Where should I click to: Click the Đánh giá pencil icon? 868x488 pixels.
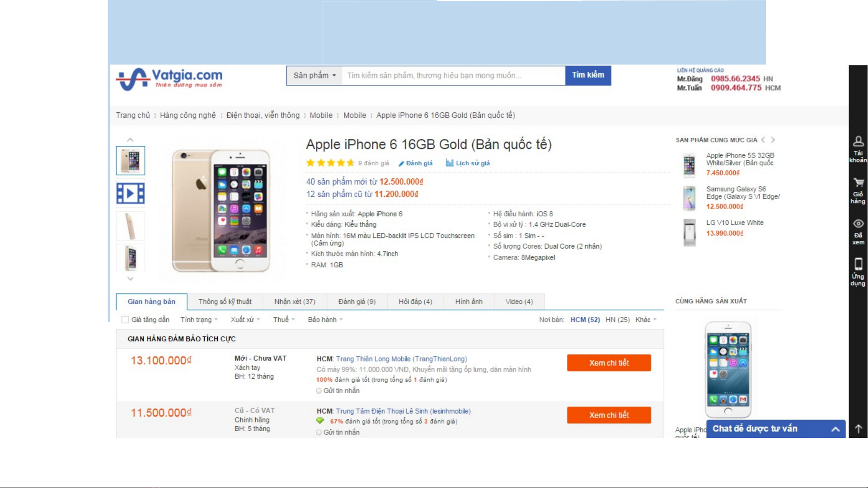click(x=401, y=164)
